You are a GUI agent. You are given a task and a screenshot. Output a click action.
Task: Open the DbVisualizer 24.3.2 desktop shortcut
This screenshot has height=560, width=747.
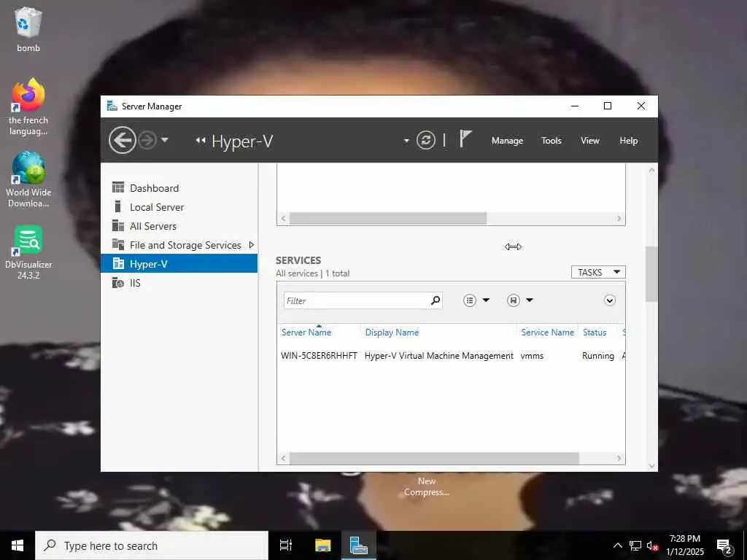click(28, 252)
